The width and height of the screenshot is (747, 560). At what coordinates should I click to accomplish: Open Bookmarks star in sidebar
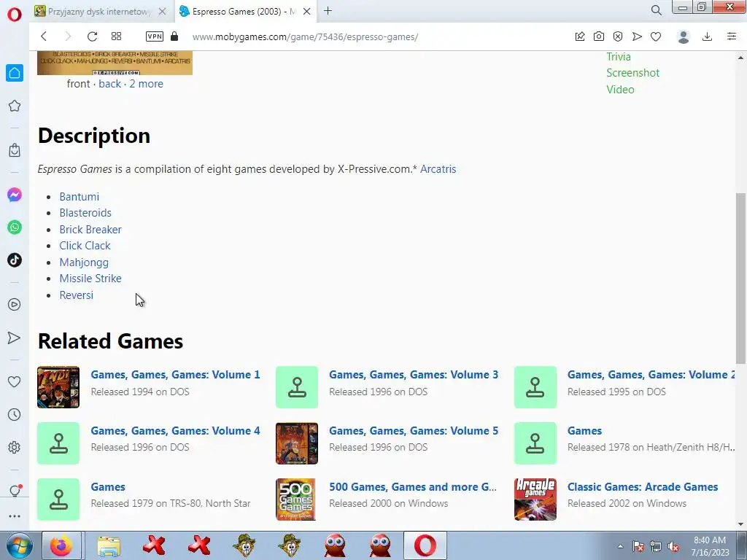point(15,106)
